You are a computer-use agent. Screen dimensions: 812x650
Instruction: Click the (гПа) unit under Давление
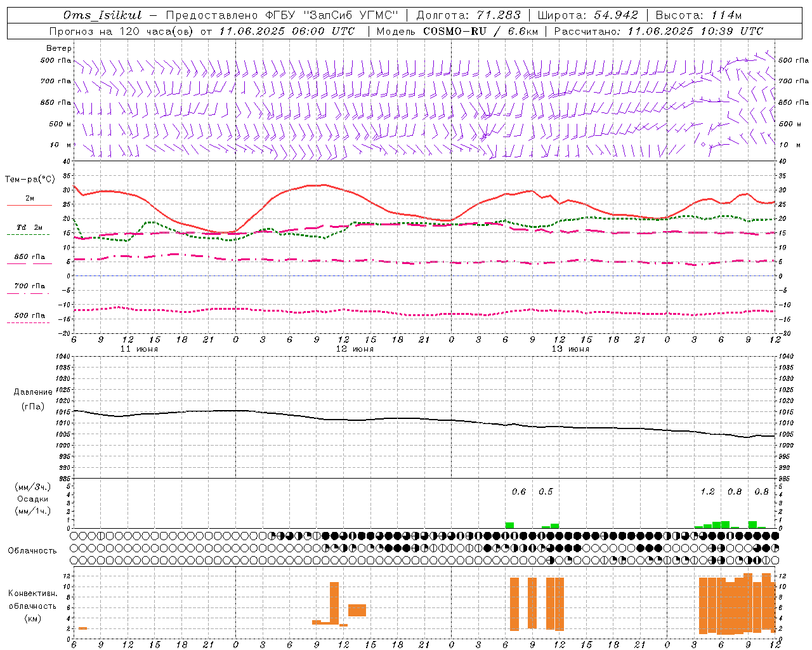point(33,407)
